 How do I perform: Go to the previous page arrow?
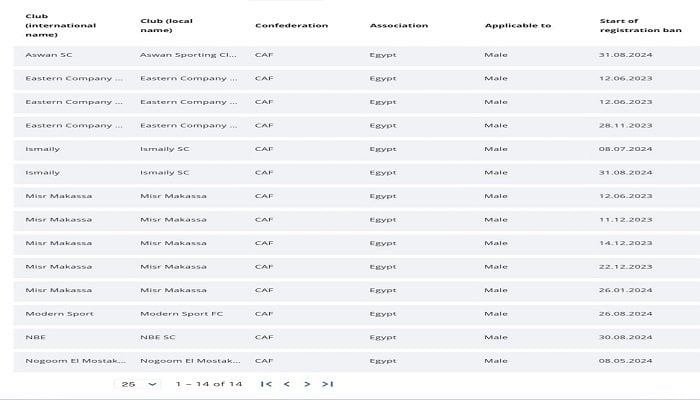(287, 384)
